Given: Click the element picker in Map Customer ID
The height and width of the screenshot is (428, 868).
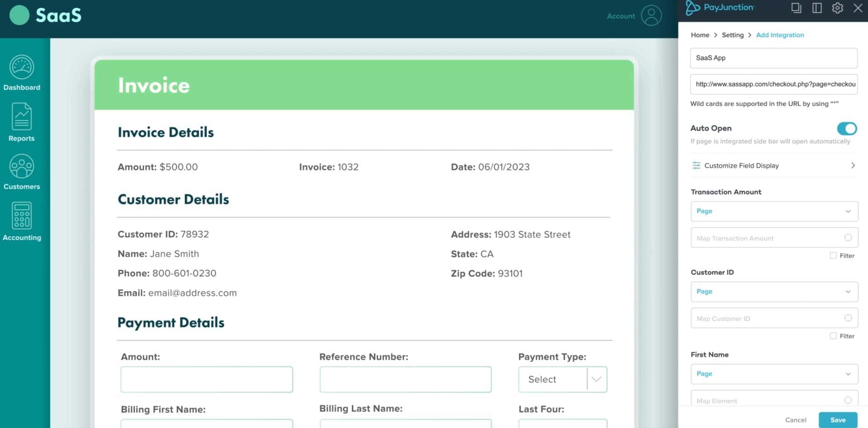Looking at the screenshot, I should coord(848,318).
